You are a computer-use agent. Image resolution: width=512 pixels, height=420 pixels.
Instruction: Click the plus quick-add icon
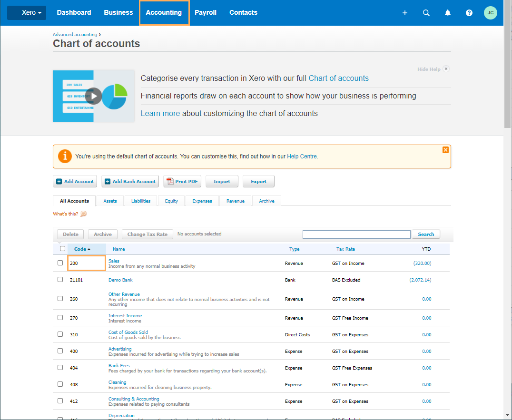point(404,13)
